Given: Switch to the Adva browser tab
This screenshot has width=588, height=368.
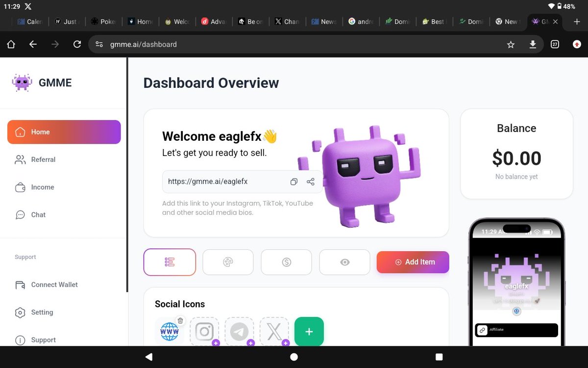Looking at the screenshot, I should [x=213, y=22].
